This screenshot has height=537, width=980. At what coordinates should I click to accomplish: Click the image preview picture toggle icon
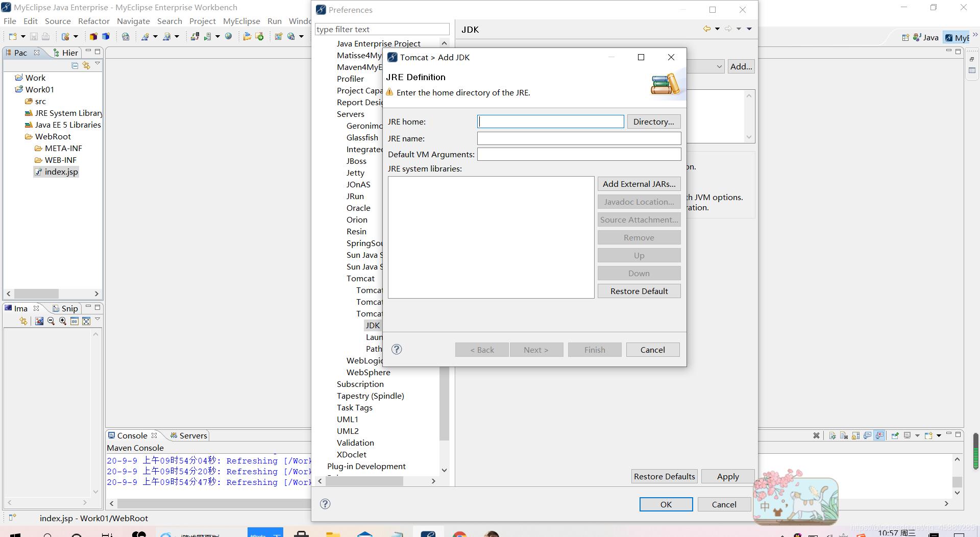(39, 321)
